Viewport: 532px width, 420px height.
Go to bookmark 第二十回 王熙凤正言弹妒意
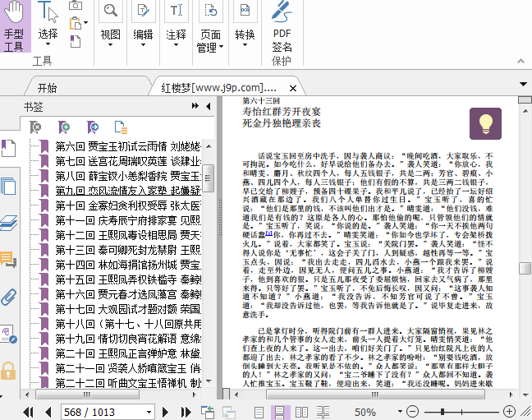(x=128, y=353)
